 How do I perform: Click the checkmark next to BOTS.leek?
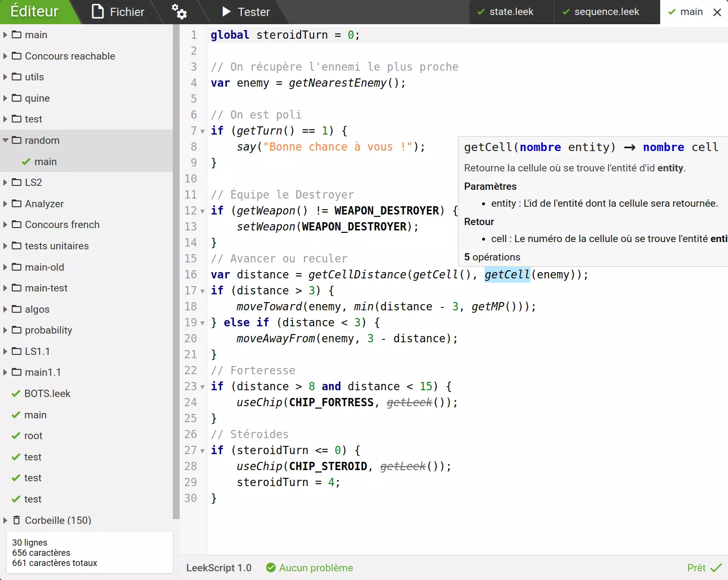[16, 394]
